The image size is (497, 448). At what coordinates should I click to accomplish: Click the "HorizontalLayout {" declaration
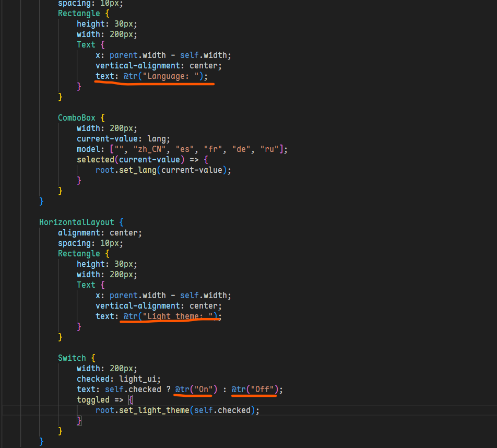[81, 222]
